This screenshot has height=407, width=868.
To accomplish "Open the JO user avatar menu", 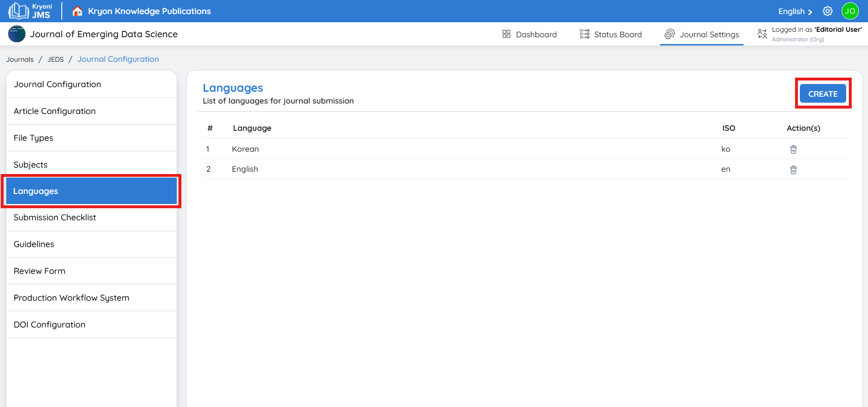I will coord(850,11).
